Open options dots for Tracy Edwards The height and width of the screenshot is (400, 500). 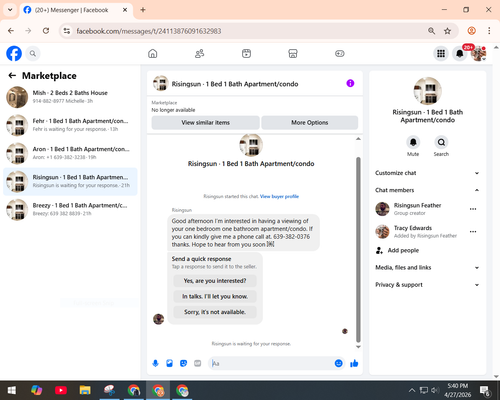473,232
